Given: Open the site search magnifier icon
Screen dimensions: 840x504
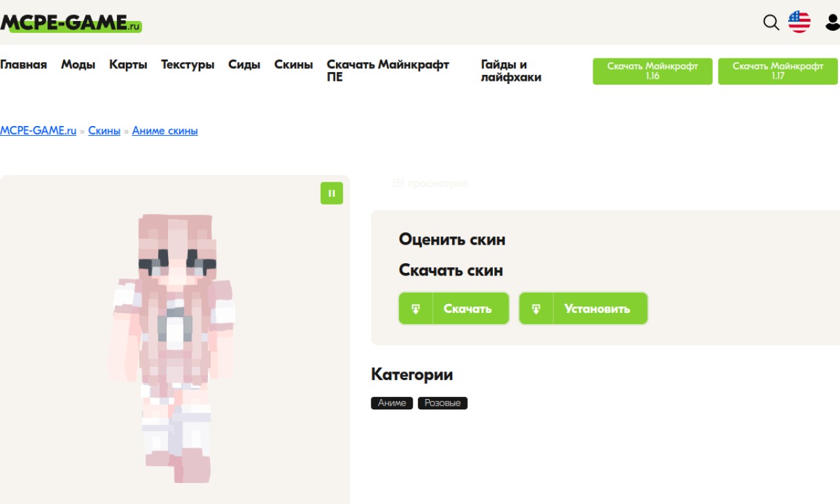Looking at the screenshot, I should pyautogui.click(x=771, y=22).
